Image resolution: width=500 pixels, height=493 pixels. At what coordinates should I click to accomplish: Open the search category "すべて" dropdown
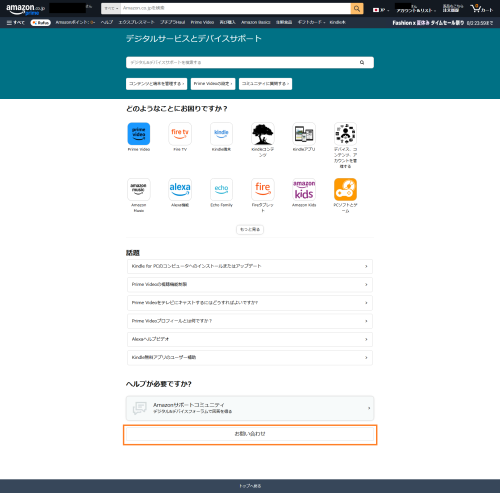111,9
